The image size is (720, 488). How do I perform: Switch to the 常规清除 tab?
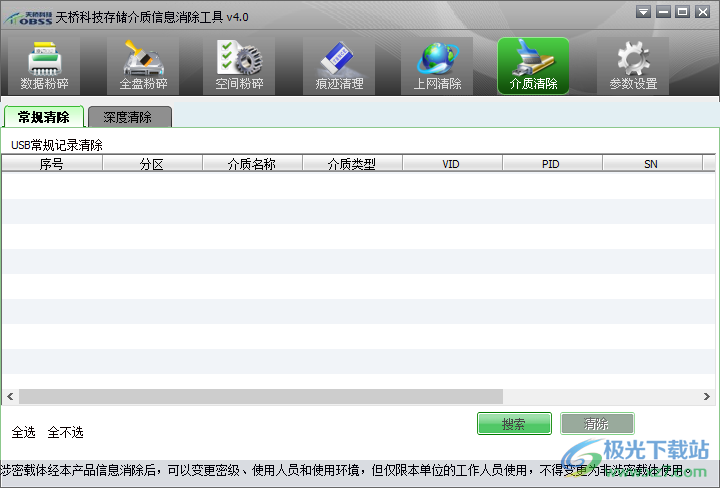click(43, 117)
